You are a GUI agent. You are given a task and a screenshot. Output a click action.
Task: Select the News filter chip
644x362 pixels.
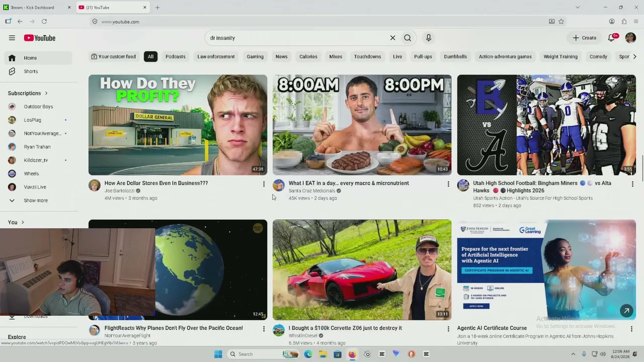(281, 57)
